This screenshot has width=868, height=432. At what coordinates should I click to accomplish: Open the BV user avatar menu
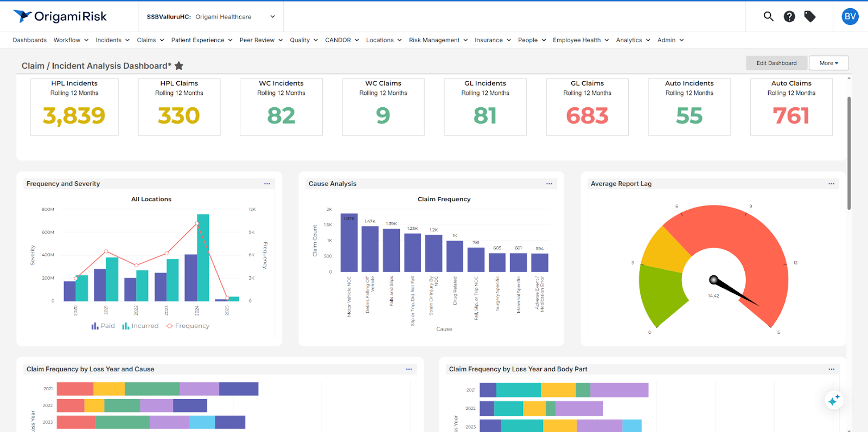point(850,16)
